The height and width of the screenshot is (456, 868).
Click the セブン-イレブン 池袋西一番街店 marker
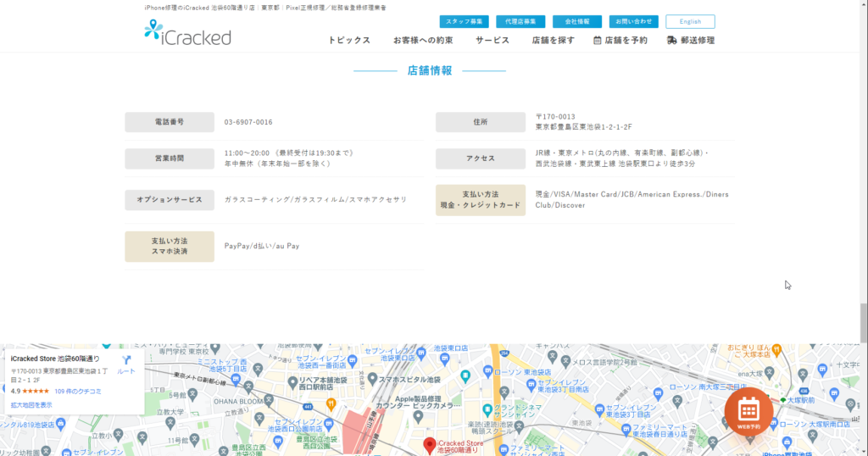coord(352,361)
